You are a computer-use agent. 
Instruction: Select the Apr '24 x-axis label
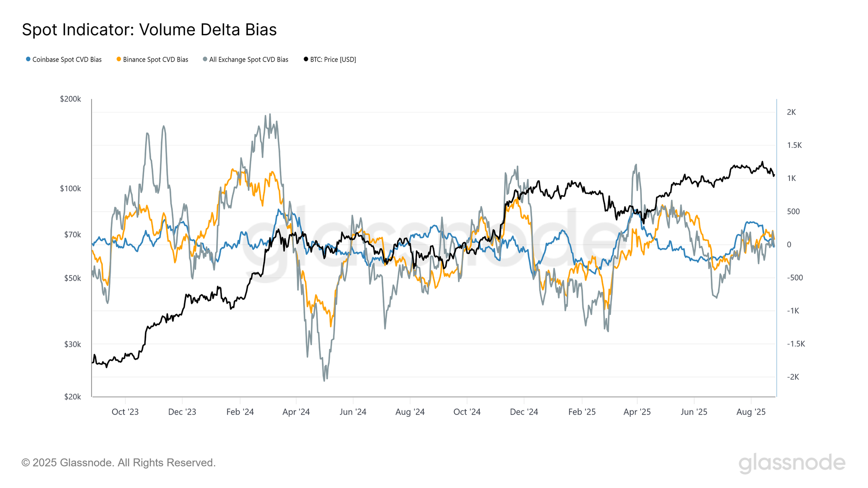coord(296,412)
